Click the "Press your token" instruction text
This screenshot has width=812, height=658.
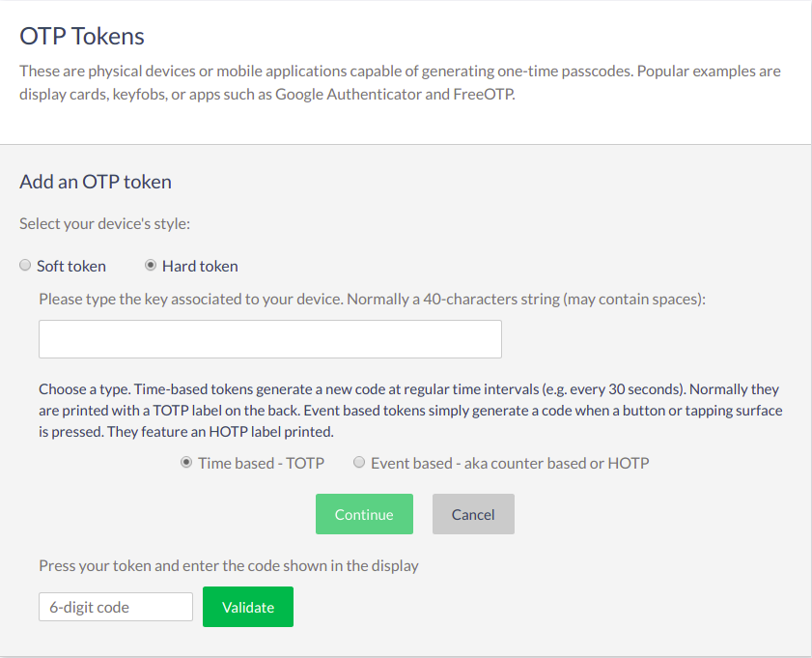[229, 565]
